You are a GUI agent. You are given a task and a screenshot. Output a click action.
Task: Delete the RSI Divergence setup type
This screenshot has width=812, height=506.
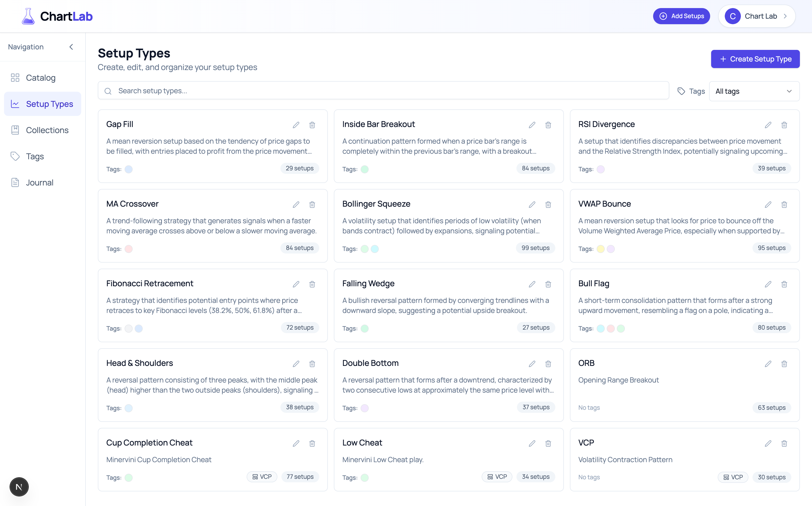tap(784, 124)
